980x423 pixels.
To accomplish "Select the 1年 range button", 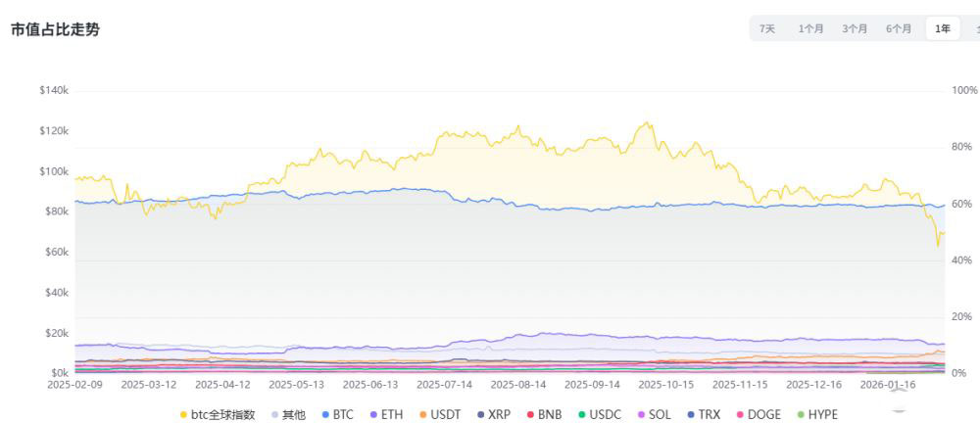I will point(943,29).
